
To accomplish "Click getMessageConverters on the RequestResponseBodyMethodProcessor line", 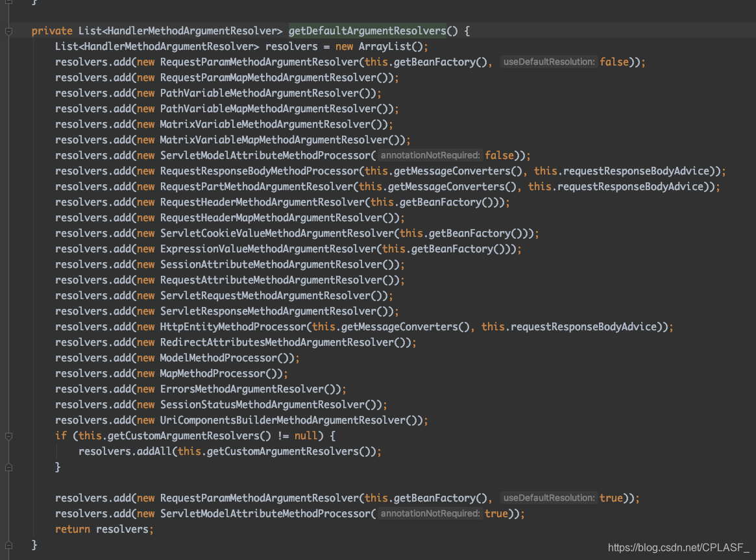I will tap(452, 171).
